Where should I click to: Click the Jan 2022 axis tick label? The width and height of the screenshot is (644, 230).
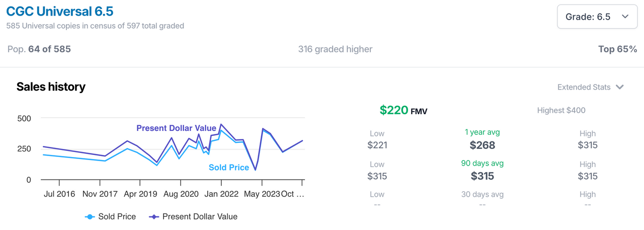[221, 194]
